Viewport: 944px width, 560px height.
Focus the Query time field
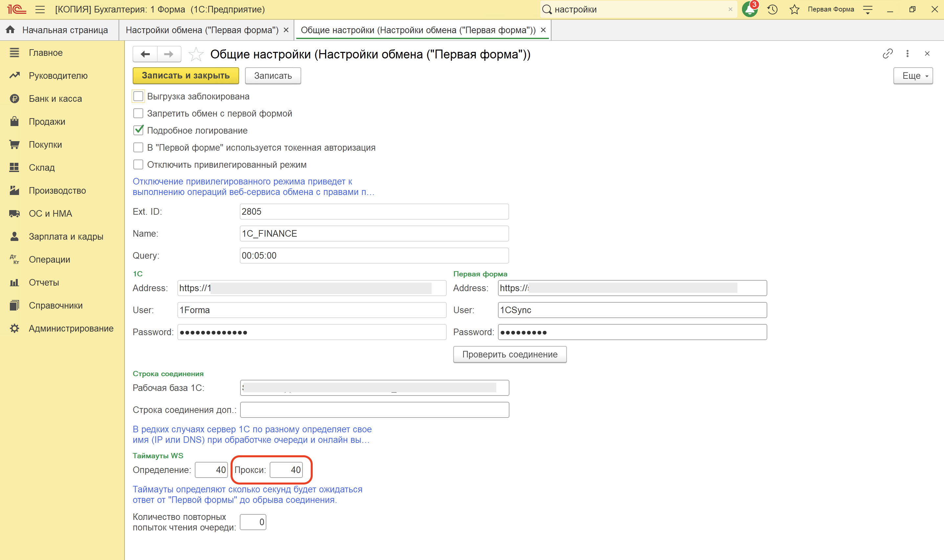click(x=374, y=255)
